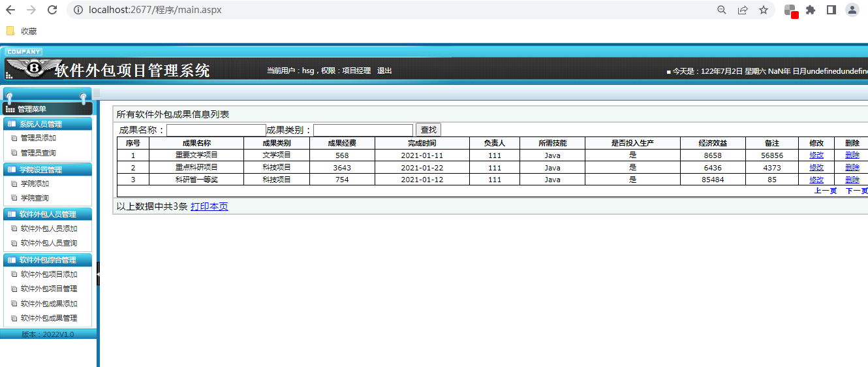Click the 打印本页 print link
The height and width of the screenshot is (367, 868).
[x=209, y=206]
